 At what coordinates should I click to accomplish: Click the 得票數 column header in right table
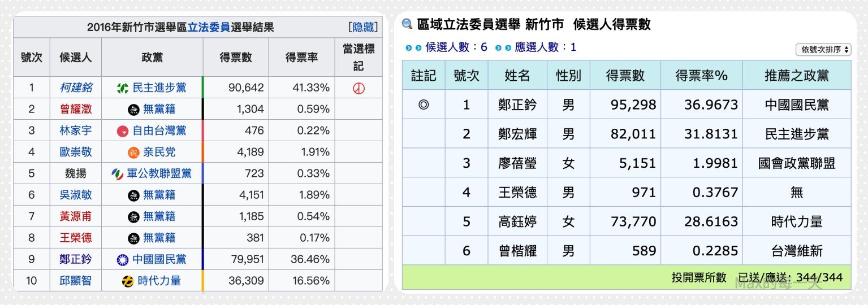(x=625, y=75)
